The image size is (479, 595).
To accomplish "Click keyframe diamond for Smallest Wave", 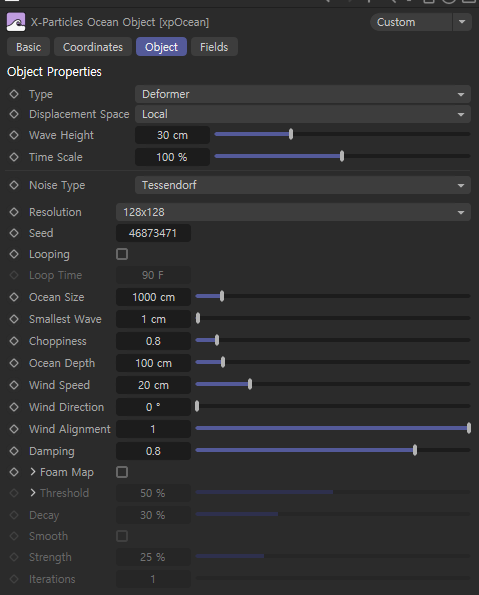I will 14,319.
